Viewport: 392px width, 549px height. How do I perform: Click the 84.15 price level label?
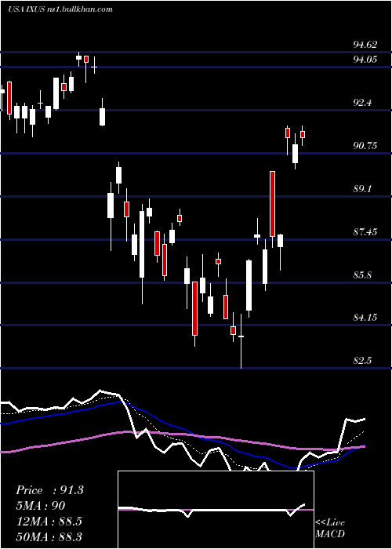tap(365, 318)
